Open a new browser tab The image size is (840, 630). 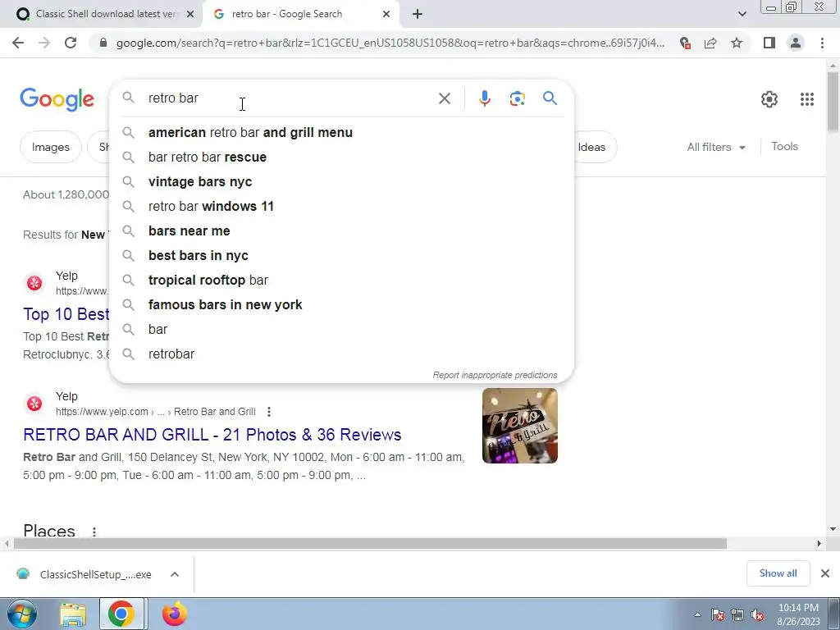[418, 14]
